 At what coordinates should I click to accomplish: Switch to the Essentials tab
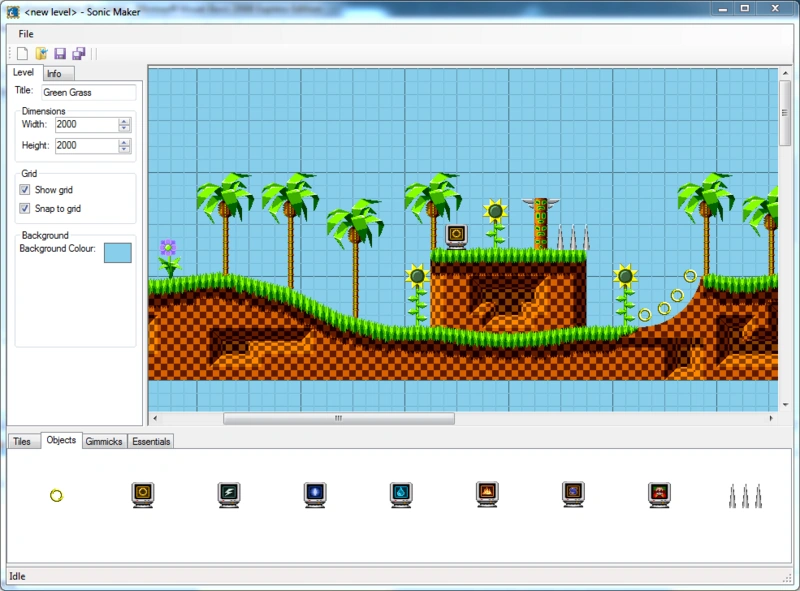coord(151,441)
